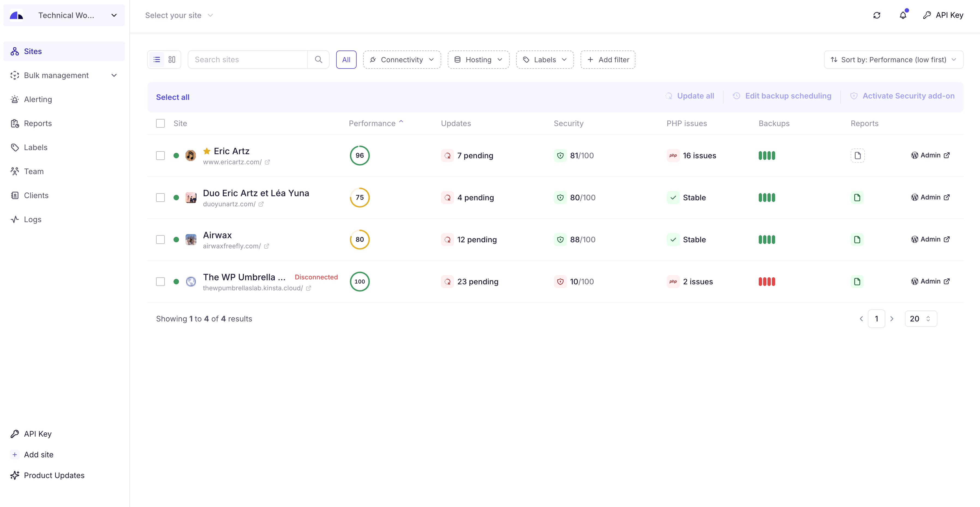Check the Airwax row checkbox
This screenshot has width=980, height=507.
tap(160, 240)
